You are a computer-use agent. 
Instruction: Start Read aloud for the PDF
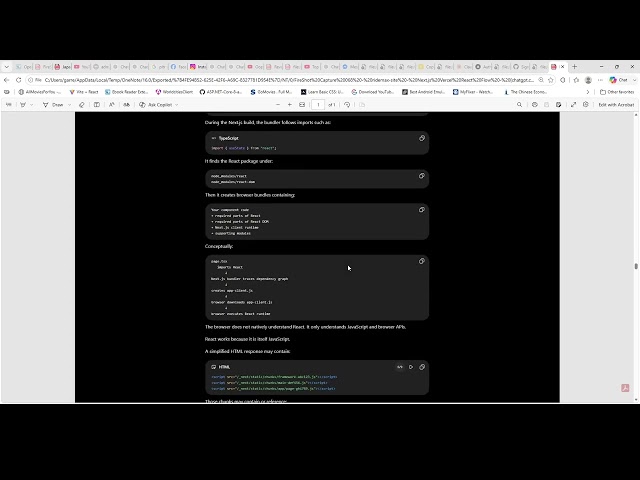[x=111, y=105]
